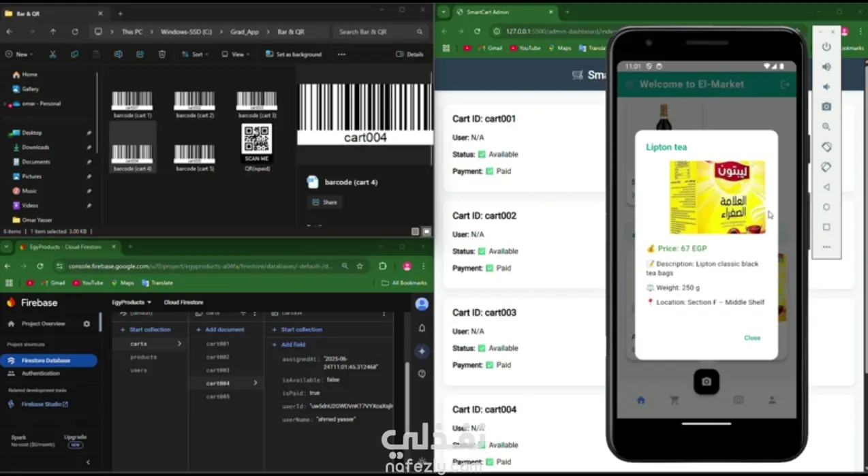Click Set as background in File Explorer

[x=294, y=54]
